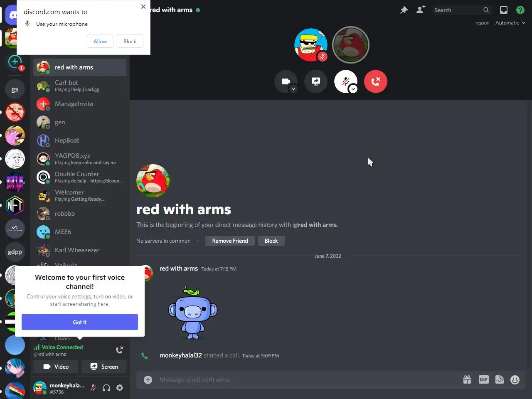Open the GIF picker
The image size is (532, 399).
point(483,379)
